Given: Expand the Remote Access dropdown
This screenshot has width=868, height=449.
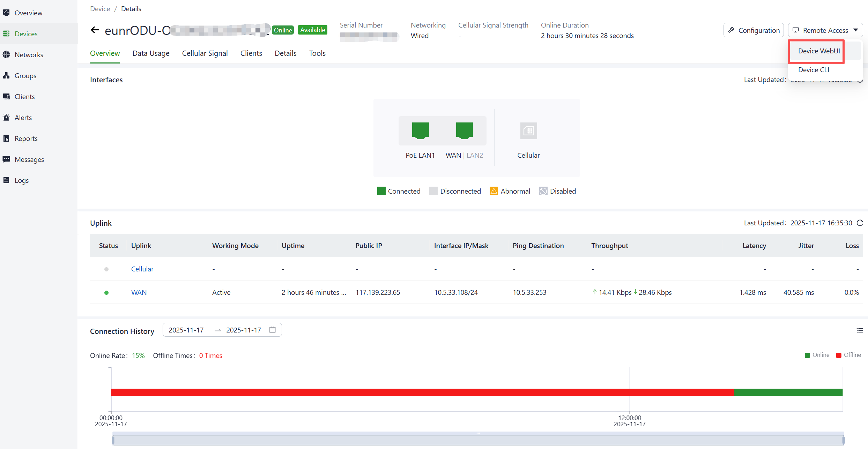Looking at the screenshot, I should click(825, 30).
